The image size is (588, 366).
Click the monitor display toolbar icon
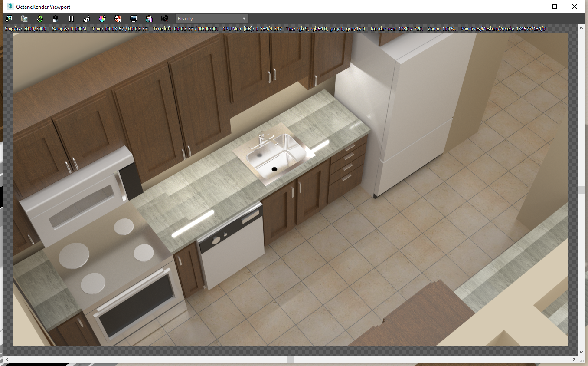pyautogui.click(x=134, y=19)
